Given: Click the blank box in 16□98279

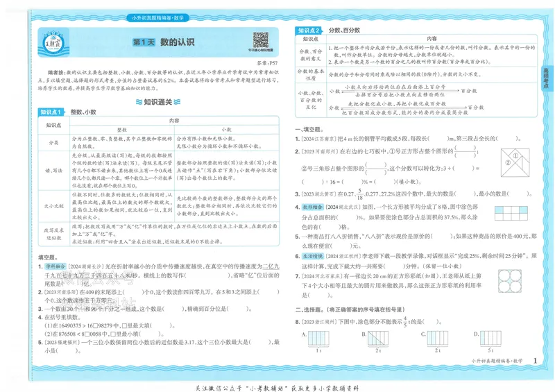Looking at the screenshot, I should [x=95, y=325].
